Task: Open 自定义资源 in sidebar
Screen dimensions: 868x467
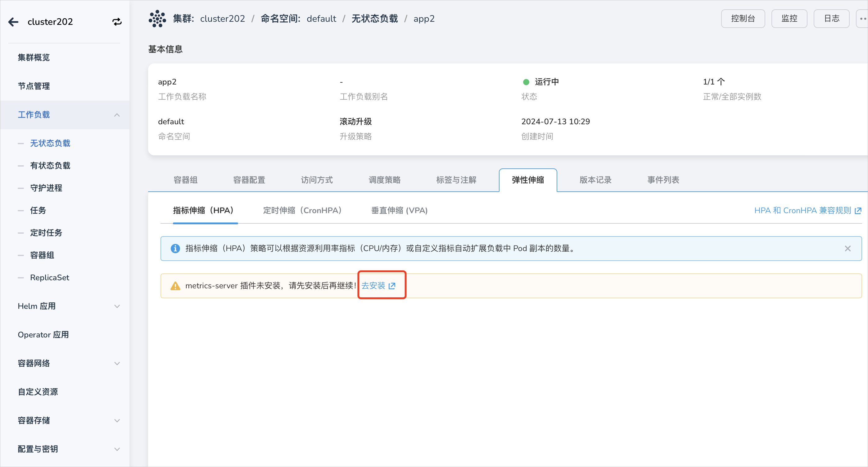Action: coord(38,392)
